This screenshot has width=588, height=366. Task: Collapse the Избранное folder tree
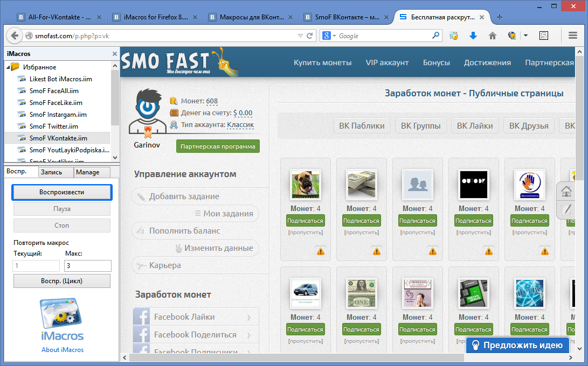pos(8,67)
